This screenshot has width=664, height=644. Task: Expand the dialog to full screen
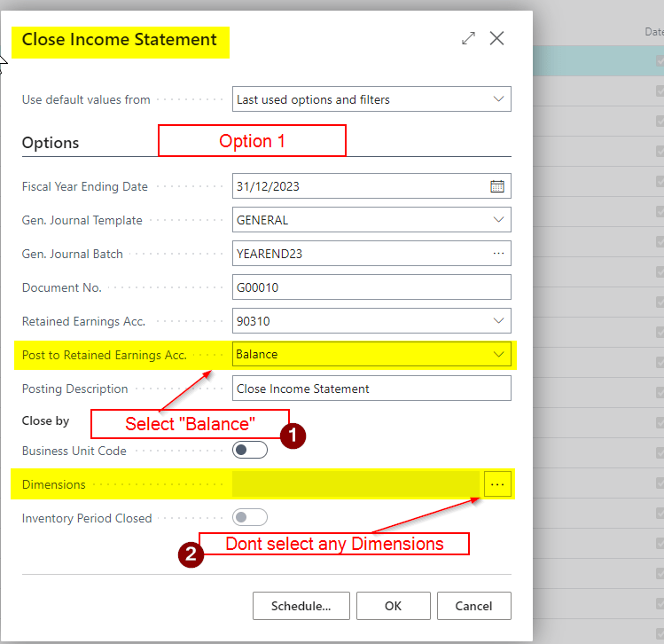[x=468, y=38]
